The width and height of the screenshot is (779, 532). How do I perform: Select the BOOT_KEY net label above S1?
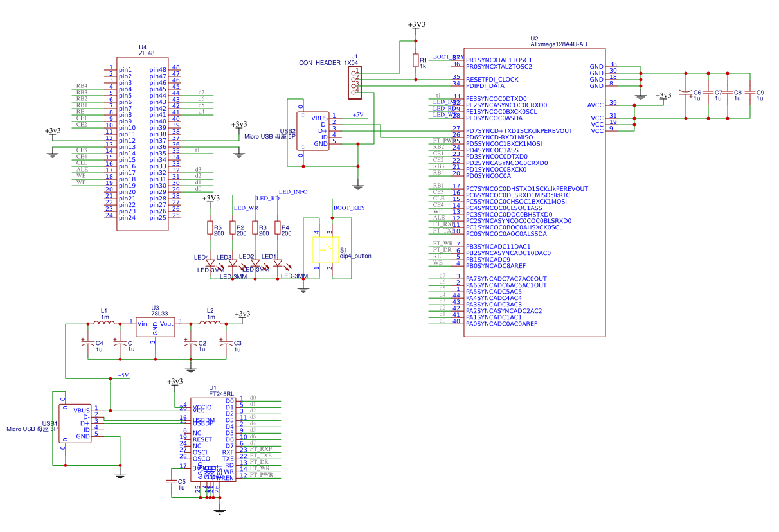349,208
